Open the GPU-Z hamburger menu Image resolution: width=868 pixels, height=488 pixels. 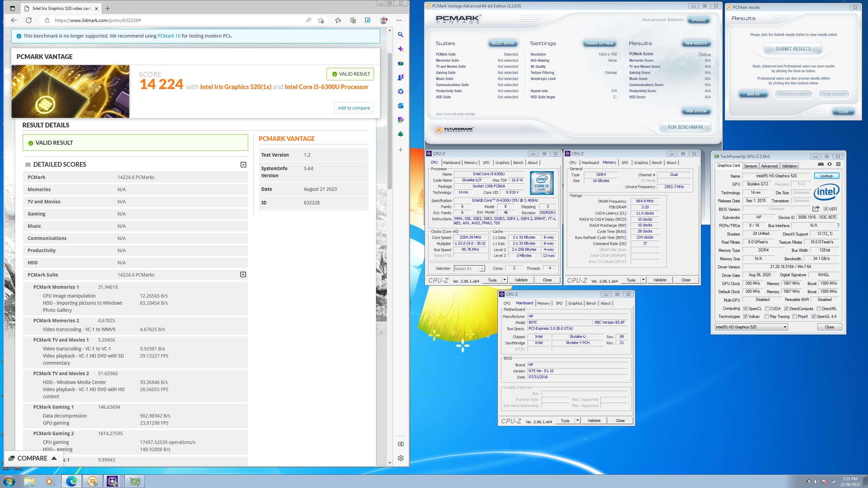[838, 164]
